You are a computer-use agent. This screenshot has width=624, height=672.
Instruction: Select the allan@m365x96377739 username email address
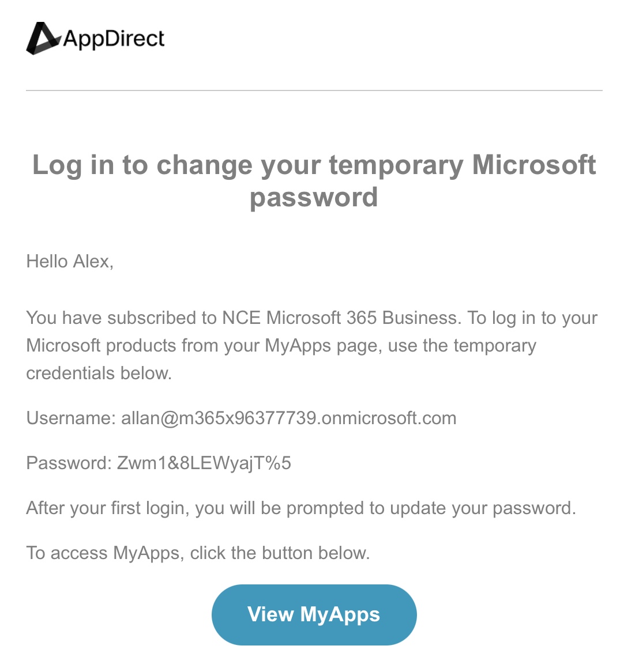pyautogui.click(x=288, y=418)
